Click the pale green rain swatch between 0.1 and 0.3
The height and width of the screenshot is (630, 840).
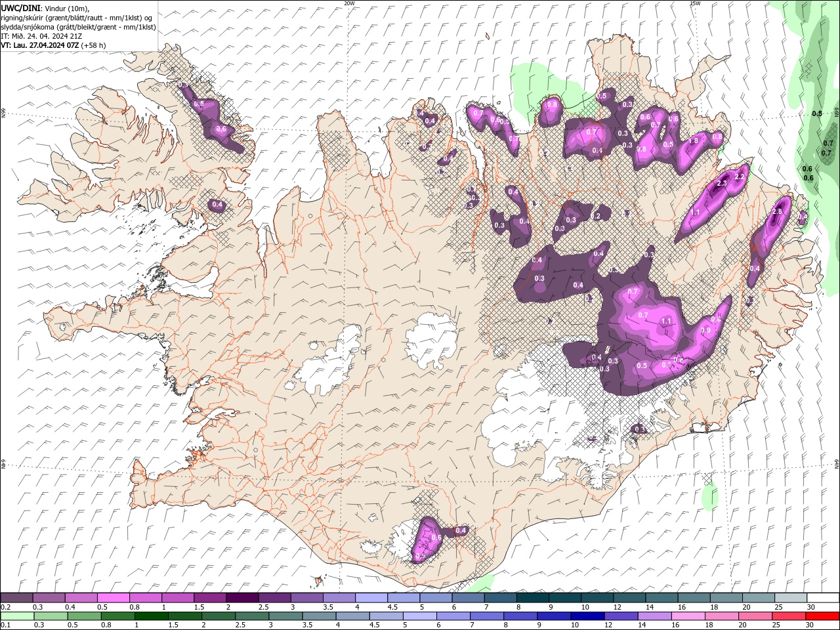(18, 616)
